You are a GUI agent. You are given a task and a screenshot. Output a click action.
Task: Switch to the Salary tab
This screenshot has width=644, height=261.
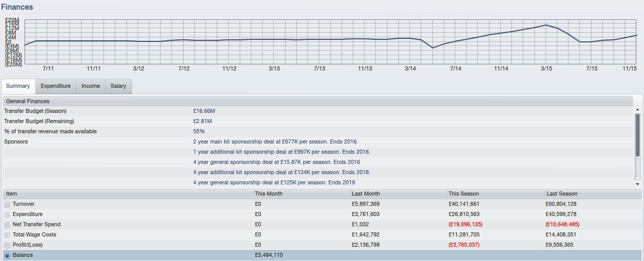(118, 86)
